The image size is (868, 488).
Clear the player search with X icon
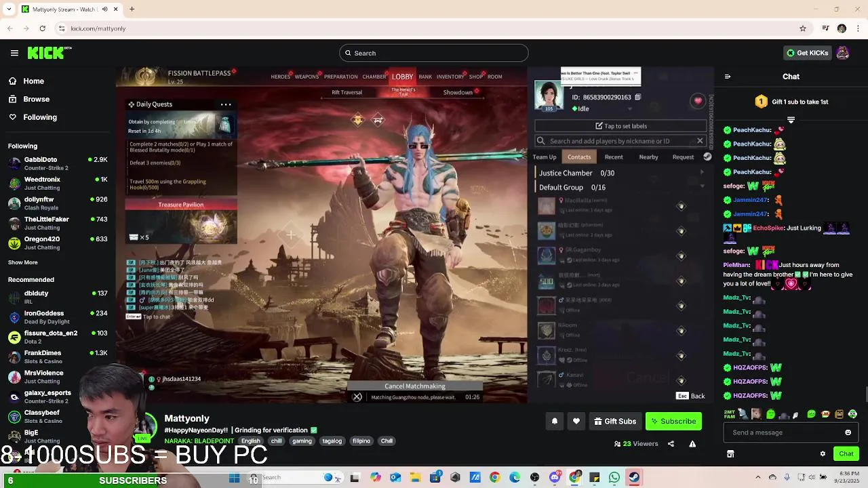[x=700, y=141]
